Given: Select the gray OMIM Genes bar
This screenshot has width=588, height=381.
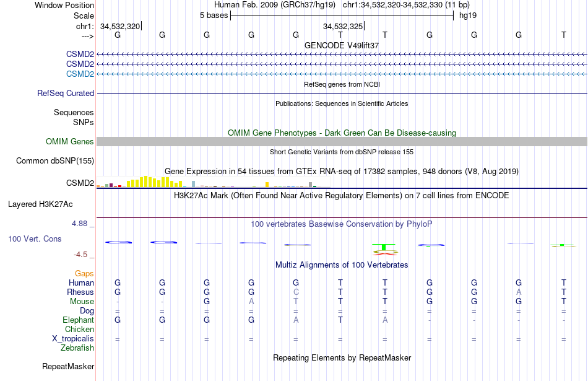Looking at the screenshot, I should [x=342, y=141].
